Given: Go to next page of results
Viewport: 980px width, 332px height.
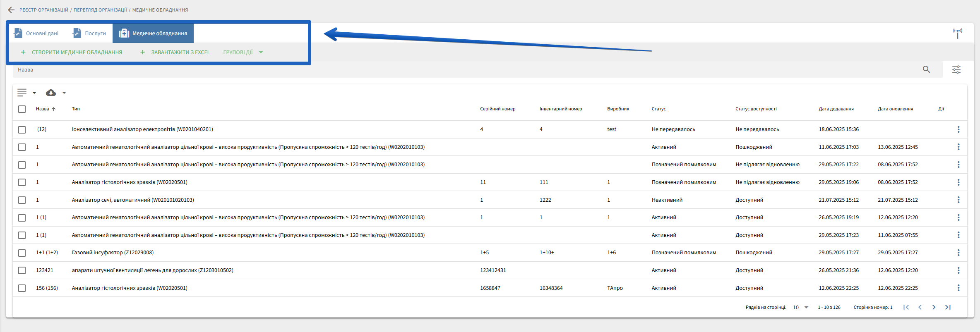Looking at the screenshot, I should [934, 307].
